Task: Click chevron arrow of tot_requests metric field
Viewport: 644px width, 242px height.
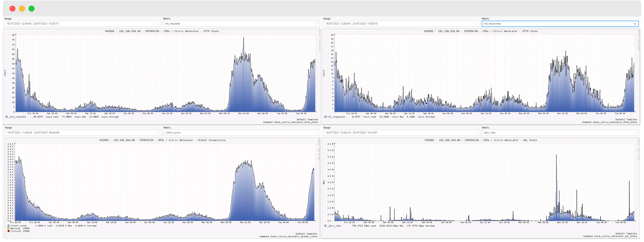Action: coord(316,24)
